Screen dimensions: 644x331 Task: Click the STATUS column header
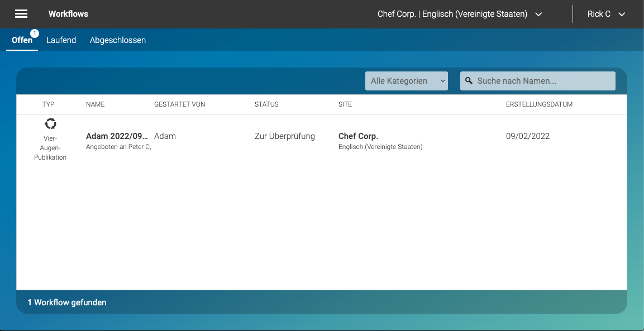tap(266, 104)
